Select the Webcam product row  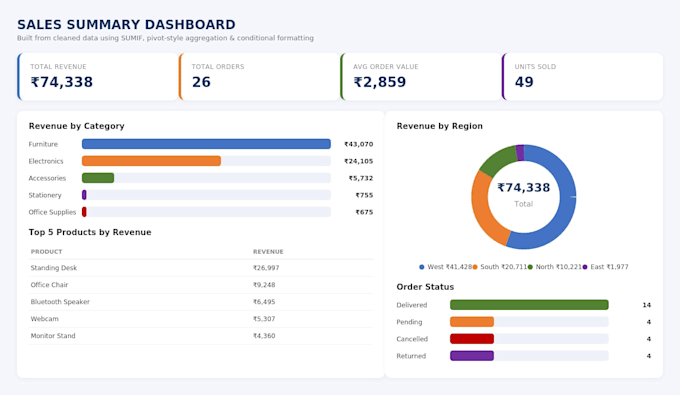(x=201, y=319)
